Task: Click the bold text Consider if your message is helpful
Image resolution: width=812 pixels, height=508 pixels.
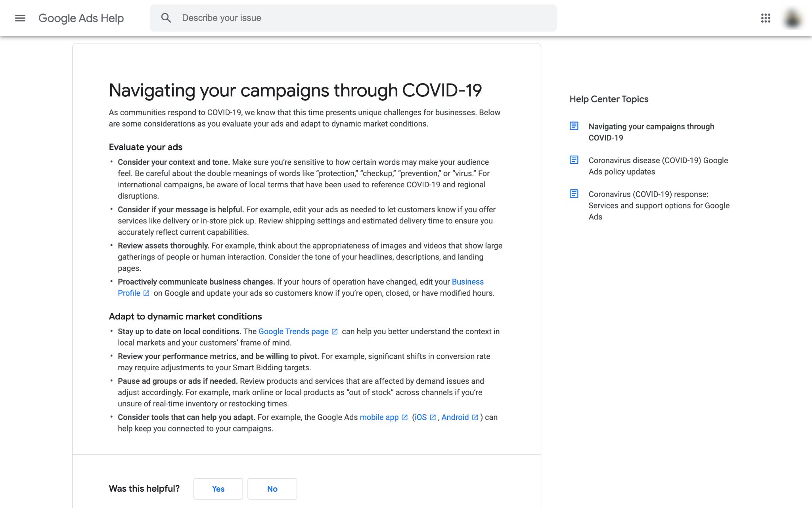Action: click(x=181, y=209)
